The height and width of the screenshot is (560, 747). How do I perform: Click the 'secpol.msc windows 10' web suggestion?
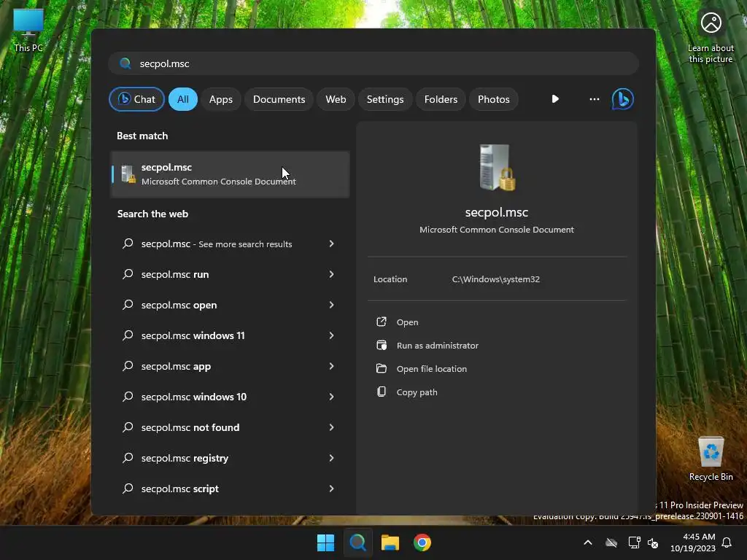pyautogui.click(x=230, y=397)
